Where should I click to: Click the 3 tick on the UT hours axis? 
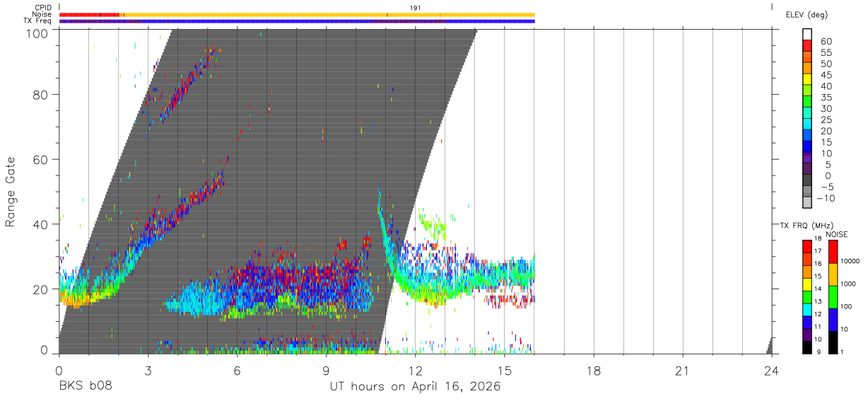[x=148, y=370]
